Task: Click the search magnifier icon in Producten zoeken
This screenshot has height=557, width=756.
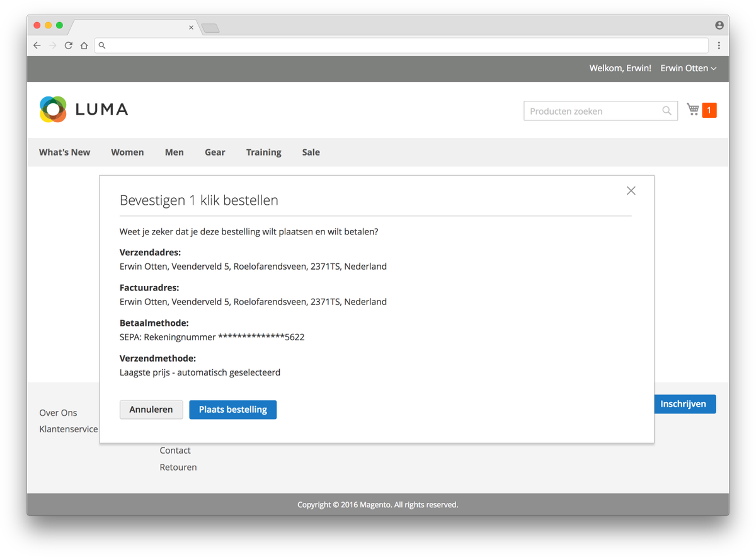Action: tap(667, 111)
